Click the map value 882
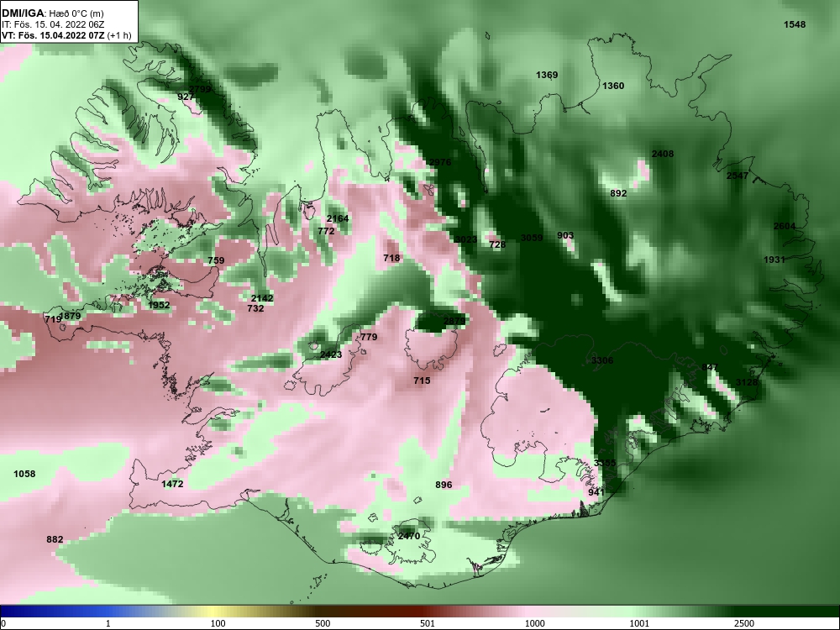Screen dimensions: 840x630 click(x=55, y=539)
